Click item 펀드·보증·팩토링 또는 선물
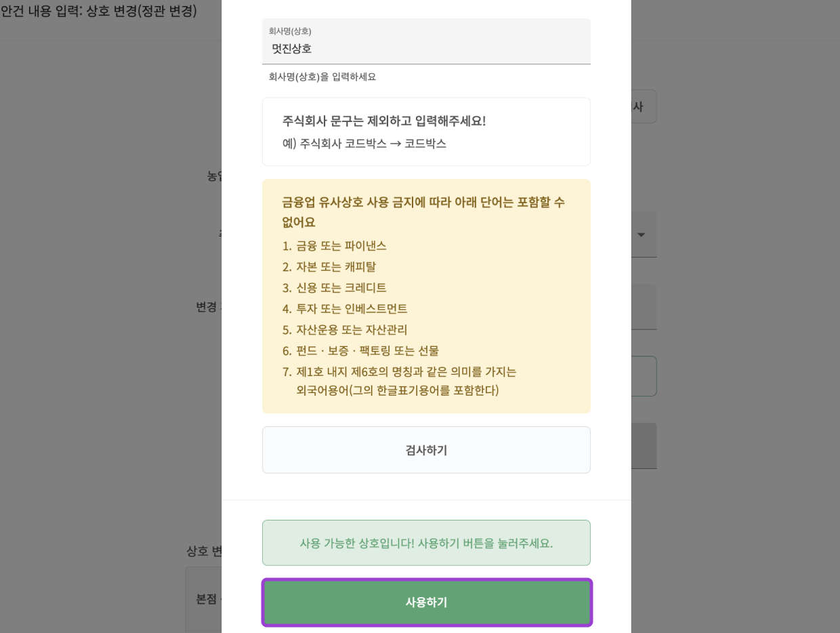840x633 pixels. (x=369, y=350)
